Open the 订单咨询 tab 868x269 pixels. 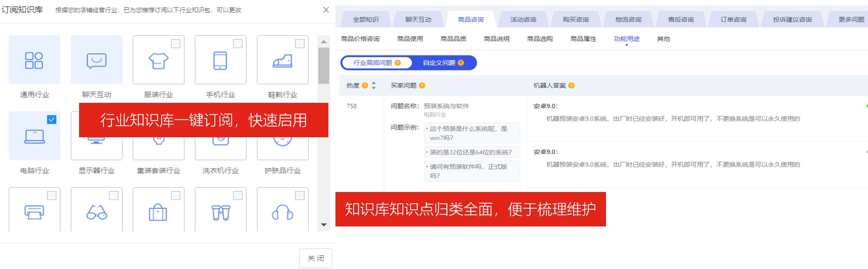click(734, 20)
